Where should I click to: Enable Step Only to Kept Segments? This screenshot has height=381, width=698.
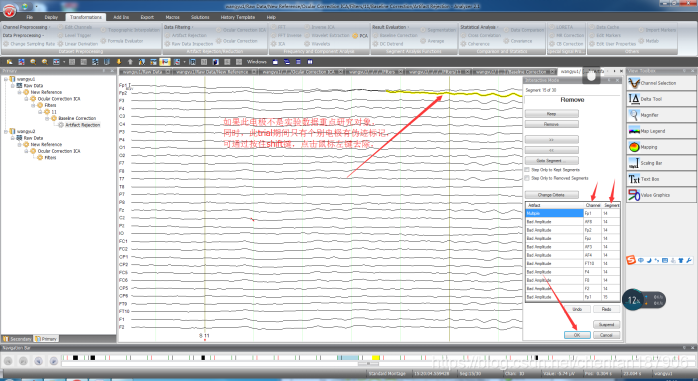(527, 170)
